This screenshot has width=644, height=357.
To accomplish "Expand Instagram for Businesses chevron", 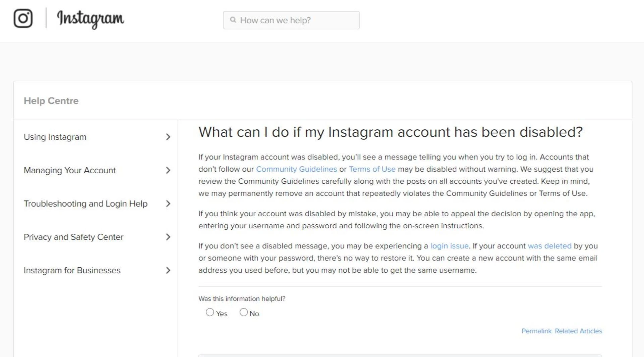I will (168, 270).
